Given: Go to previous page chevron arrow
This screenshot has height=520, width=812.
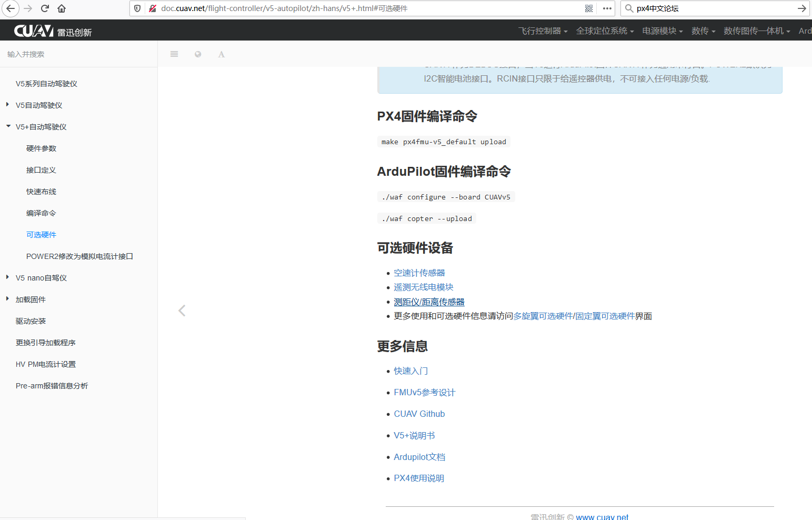Looking at the screenshot, I should 182,311.
